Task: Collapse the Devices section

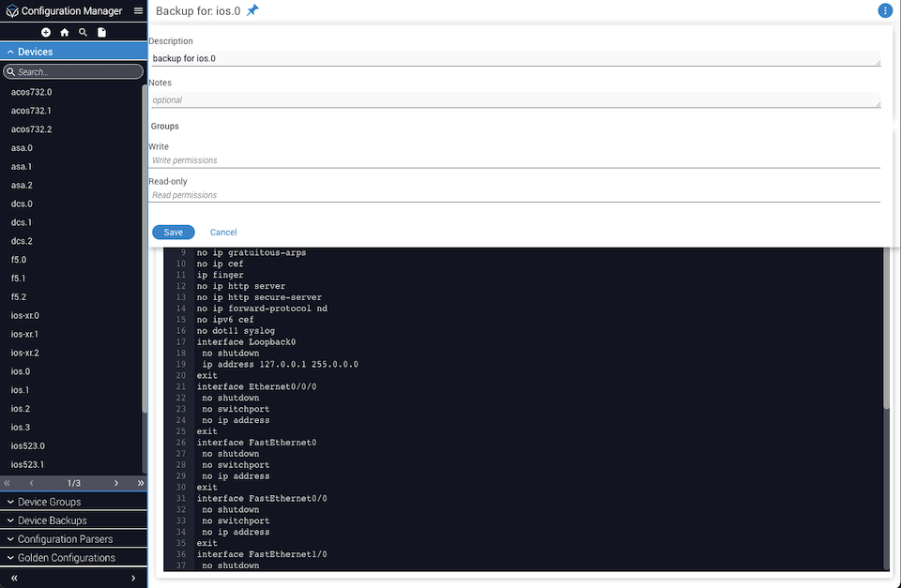Action: [73, 52]
